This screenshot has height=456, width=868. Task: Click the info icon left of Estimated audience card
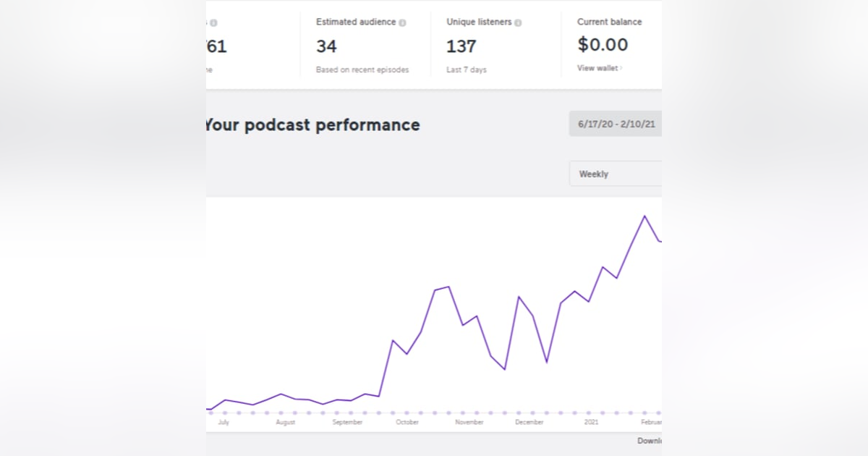[213, 22]
